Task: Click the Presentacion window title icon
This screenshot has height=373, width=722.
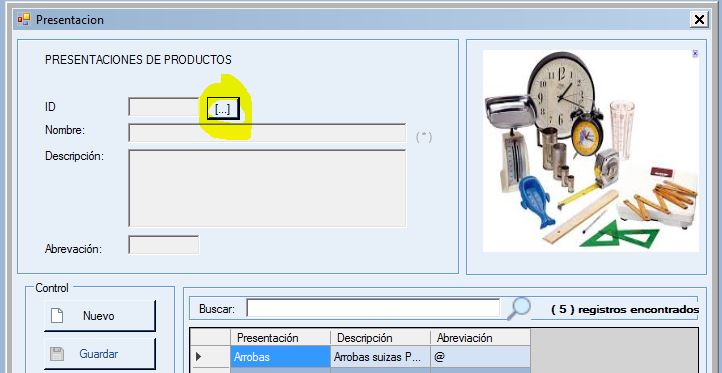Action: point(23,19)
